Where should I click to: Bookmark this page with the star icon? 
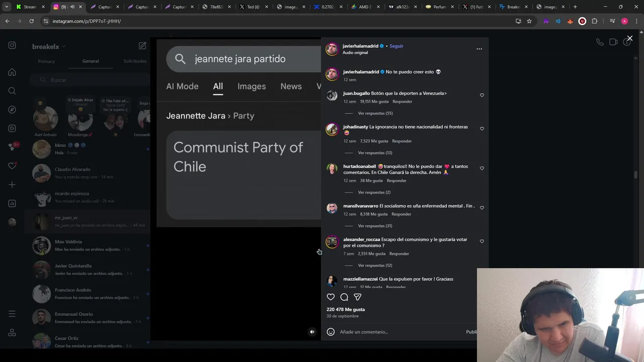click(x=529, y=21)
